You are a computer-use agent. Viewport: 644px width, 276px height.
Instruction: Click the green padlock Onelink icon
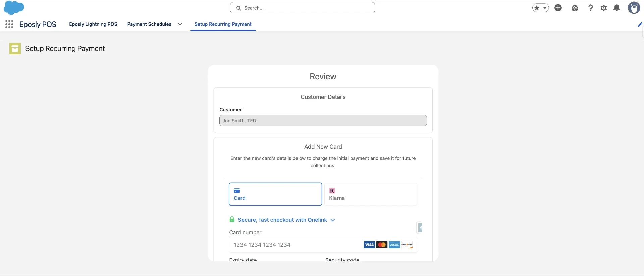(x=232, y=219)
